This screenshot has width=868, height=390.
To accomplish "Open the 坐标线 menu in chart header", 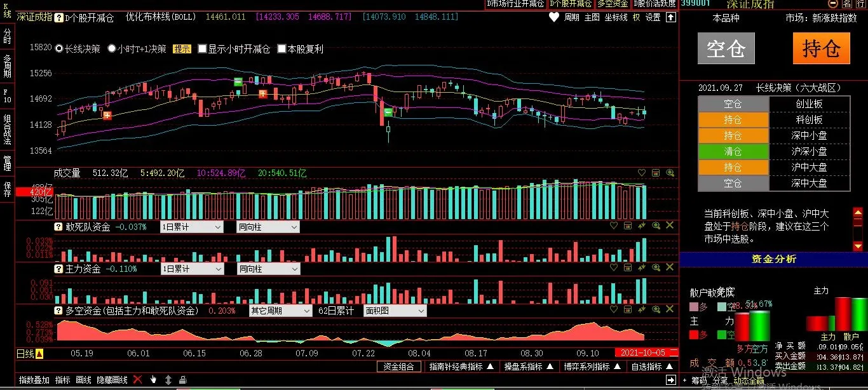I will click(x=616, y=18).
